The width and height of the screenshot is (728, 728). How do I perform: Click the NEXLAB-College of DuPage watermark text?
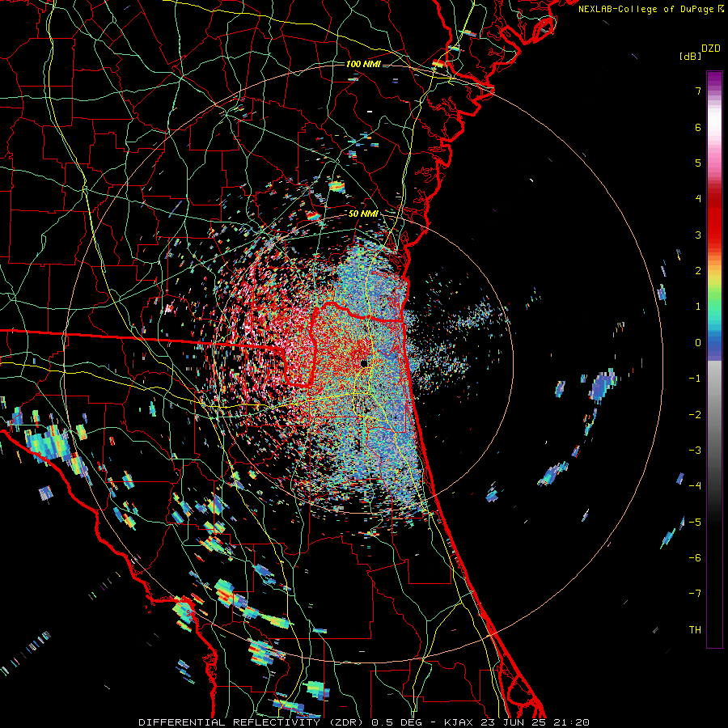tap(650, 9)
